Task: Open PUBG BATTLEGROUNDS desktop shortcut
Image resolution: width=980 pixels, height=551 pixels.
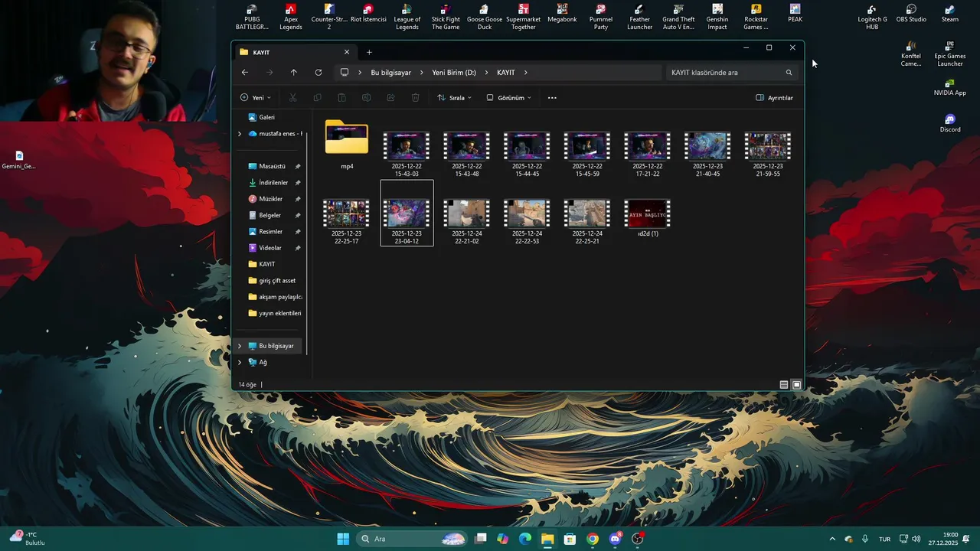Action: point(251,16)
